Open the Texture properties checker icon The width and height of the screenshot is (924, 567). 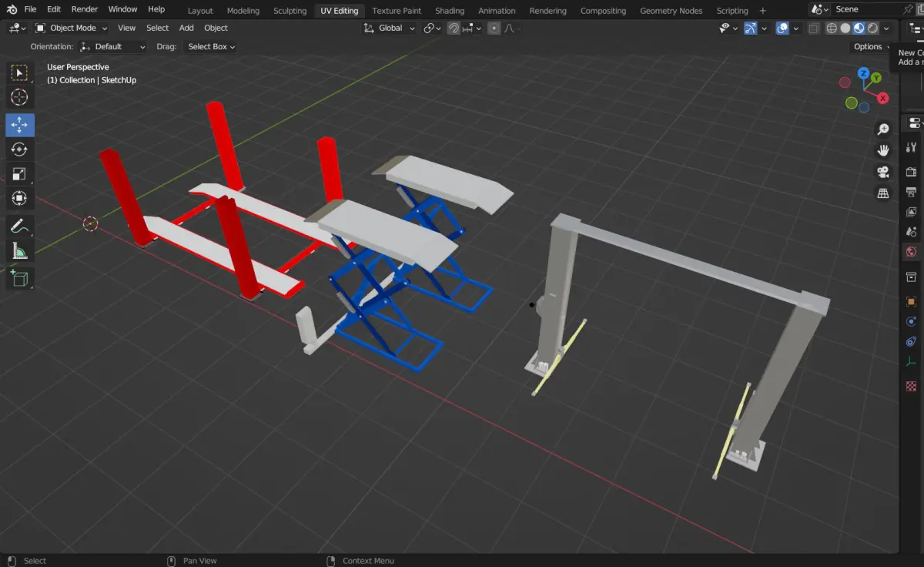912,386
